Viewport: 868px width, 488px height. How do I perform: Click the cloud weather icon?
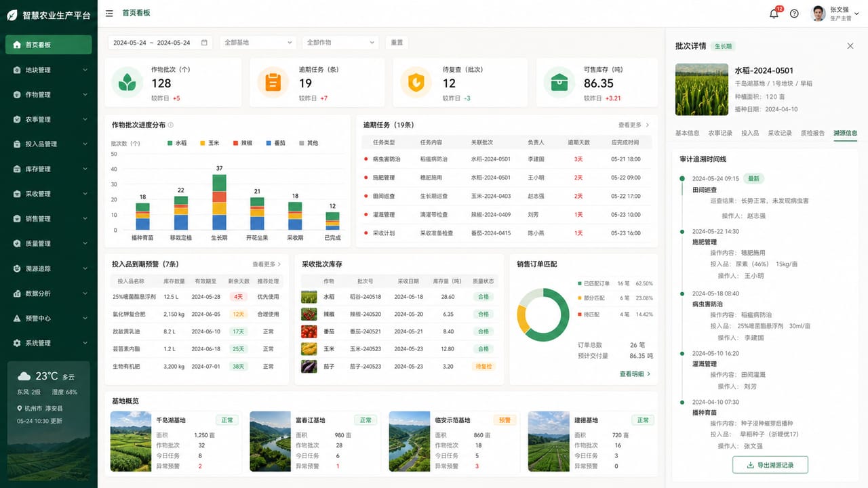click(24, 376)
